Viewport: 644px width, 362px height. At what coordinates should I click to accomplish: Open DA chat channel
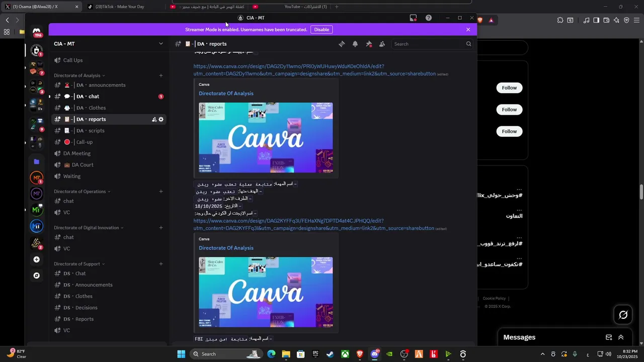pyautogui.click(x=108, y=97)
